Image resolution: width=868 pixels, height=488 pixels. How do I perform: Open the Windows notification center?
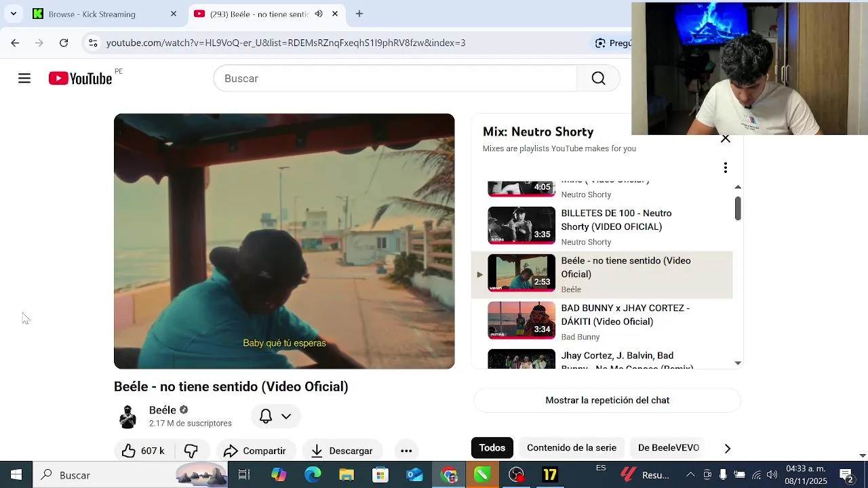tap(846, 475)
